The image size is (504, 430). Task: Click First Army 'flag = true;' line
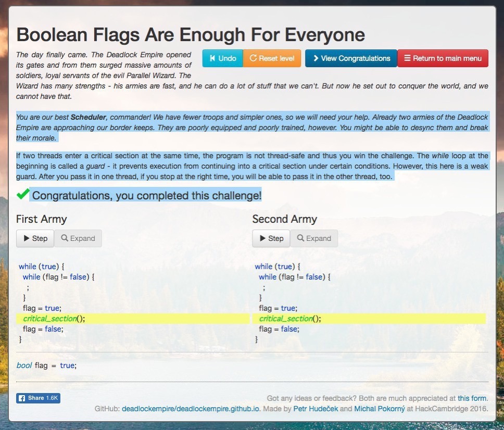(42, 308)
